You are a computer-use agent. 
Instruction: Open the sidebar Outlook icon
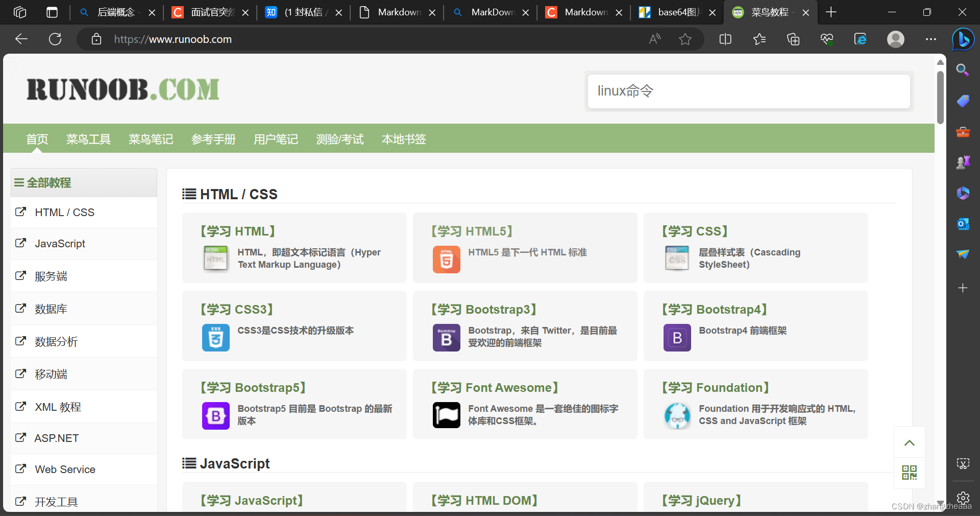click(963, 224)
